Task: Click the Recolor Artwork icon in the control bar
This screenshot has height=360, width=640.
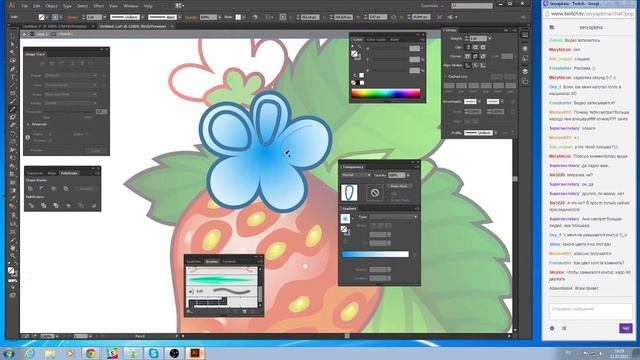Action: tap(255, 17)
